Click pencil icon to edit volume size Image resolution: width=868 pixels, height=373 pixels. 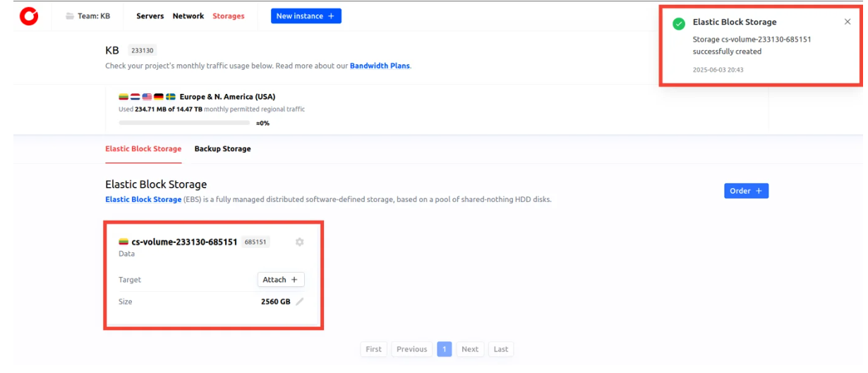[300, 302]
